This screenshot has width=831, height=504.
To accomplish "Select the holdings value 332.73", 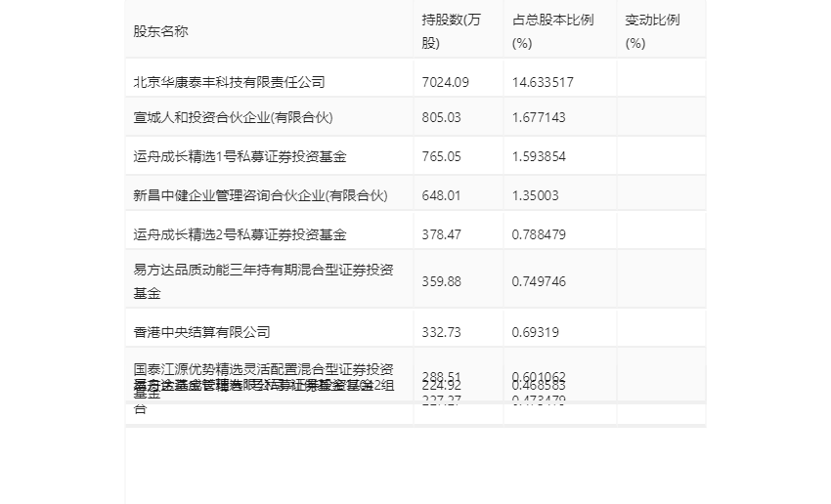I will [442, 332].
